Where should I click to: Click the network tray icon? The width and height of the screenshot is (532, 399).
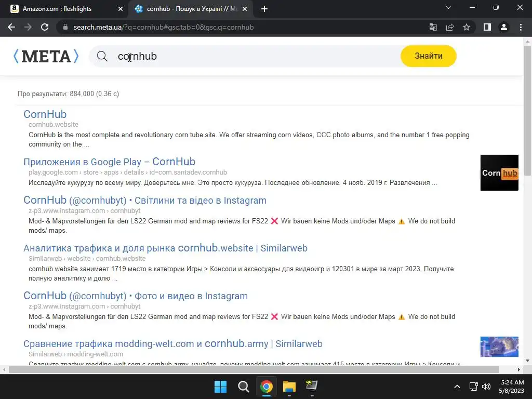pyautogui.click(x=474, y=387)
